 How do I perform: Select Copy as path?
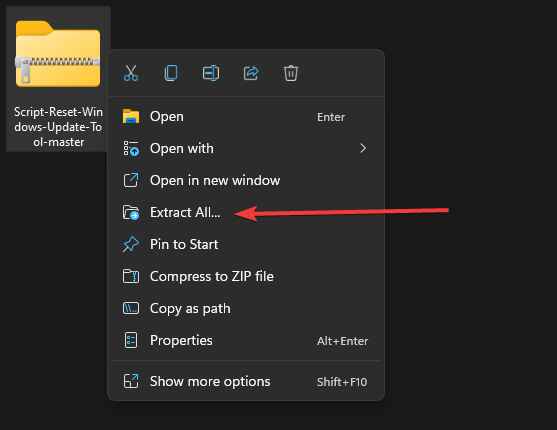click(246, 308)
